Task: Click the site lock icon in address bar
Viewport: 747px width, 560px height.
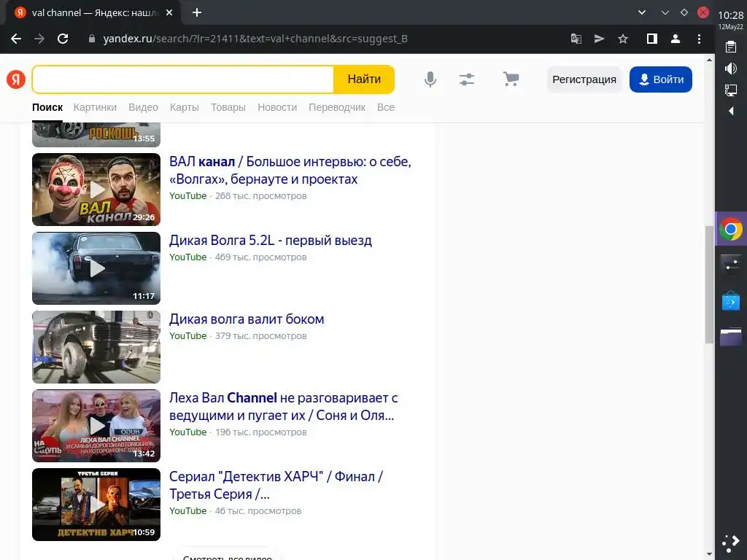Action: click(92, 39)
